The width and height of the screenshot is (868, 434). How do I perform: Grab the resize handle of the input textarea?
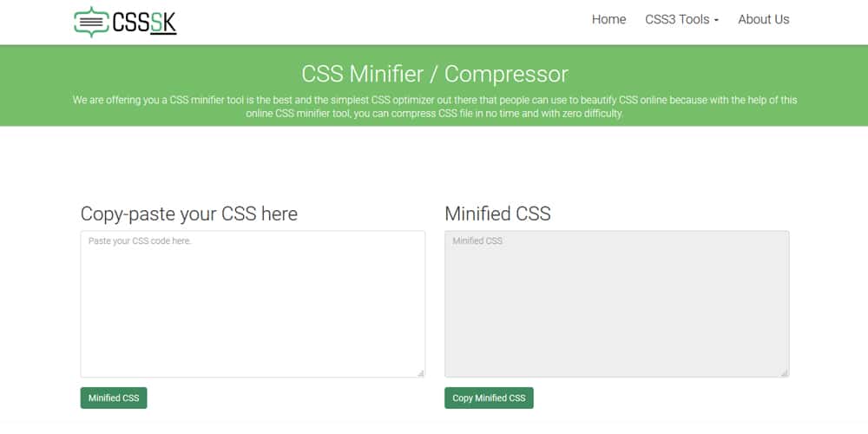click(x=421, y=373)
